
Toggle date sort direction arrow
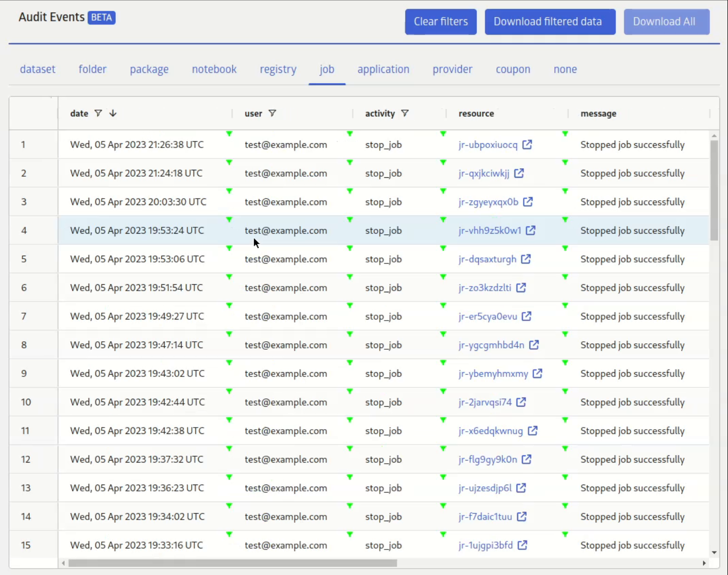tap(113, 113)
